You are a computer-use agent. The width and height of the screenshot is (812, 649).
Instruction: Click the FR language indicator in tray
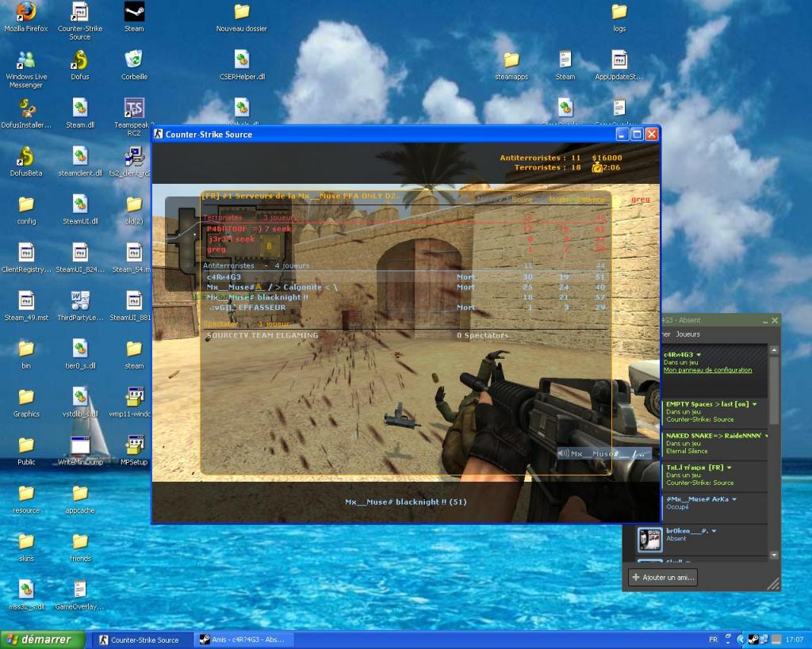click(x=713, y=640)
